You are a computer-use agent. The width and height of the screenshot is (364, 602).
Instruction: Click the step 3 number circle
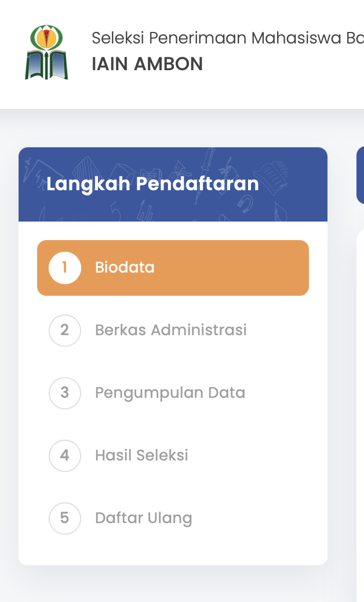65,393
